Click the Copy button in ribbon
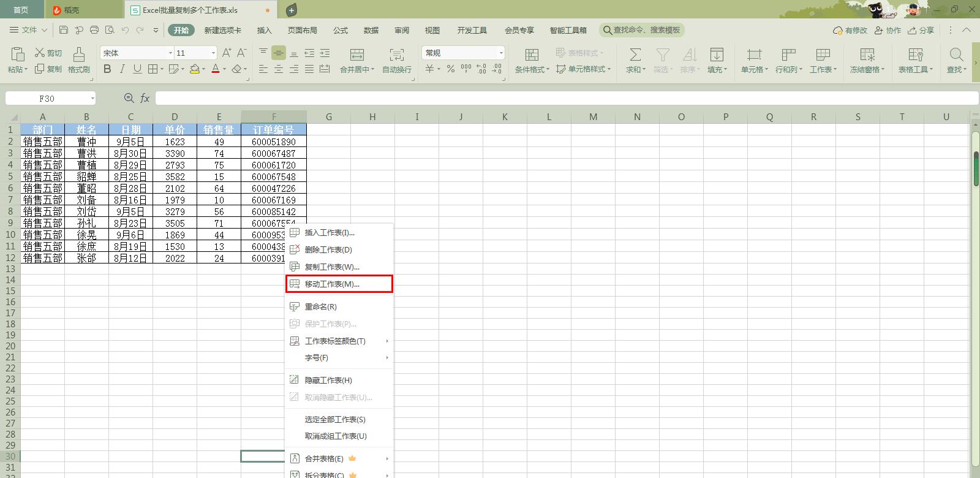 point(48,69)
